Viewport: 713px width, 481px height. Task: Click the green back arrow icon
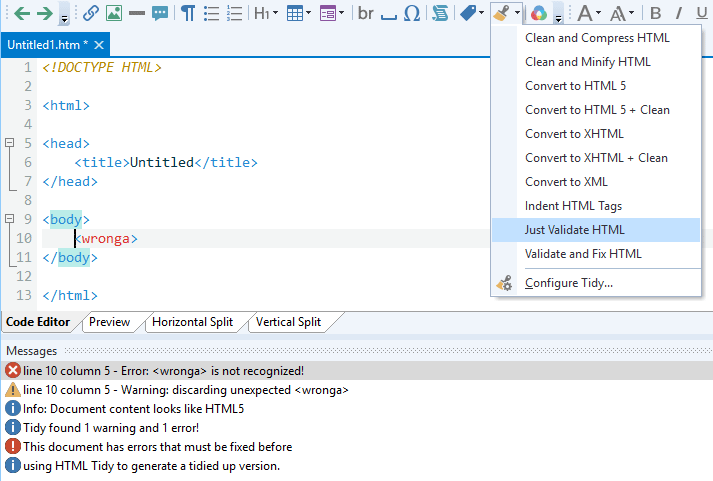pos(21,13)
